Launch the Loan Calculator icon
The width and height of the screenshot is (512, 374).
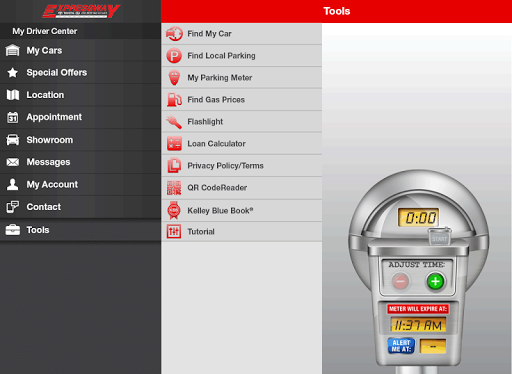(174, 144)
